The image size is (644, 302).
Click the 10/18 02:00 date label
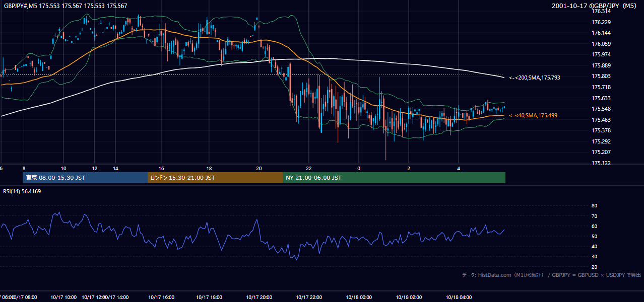409,297
